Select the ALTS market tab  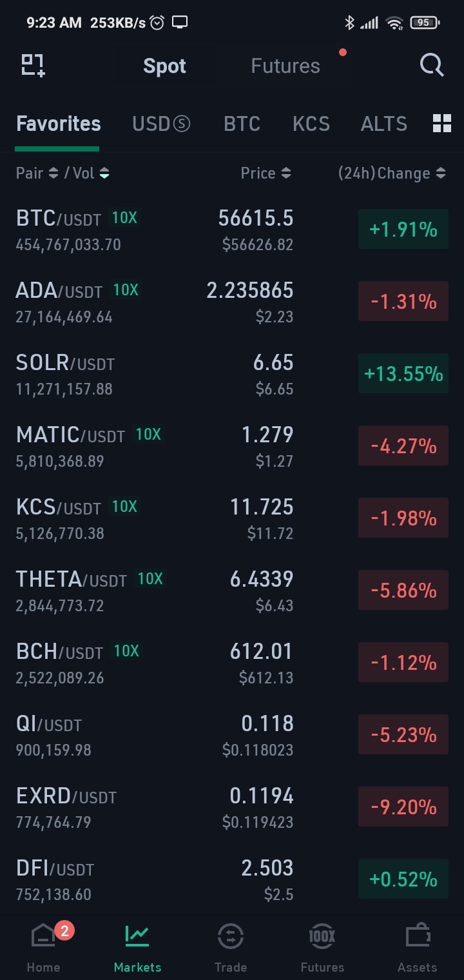click(x=384, y=124)
